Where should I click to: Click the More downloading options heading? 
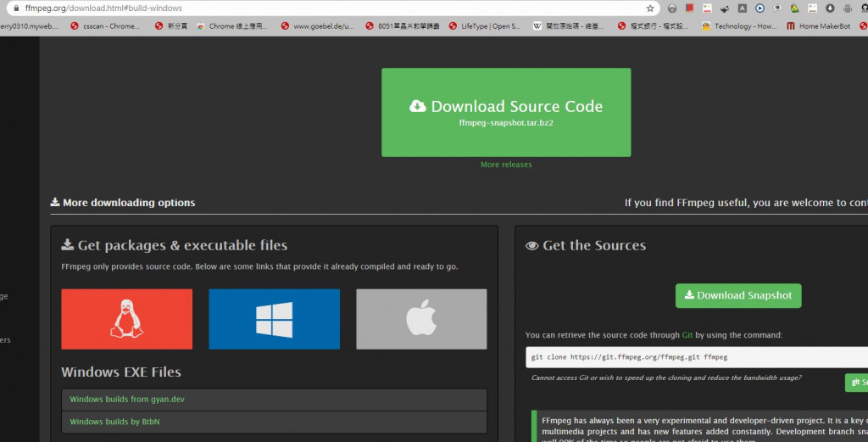pos(129,203)
